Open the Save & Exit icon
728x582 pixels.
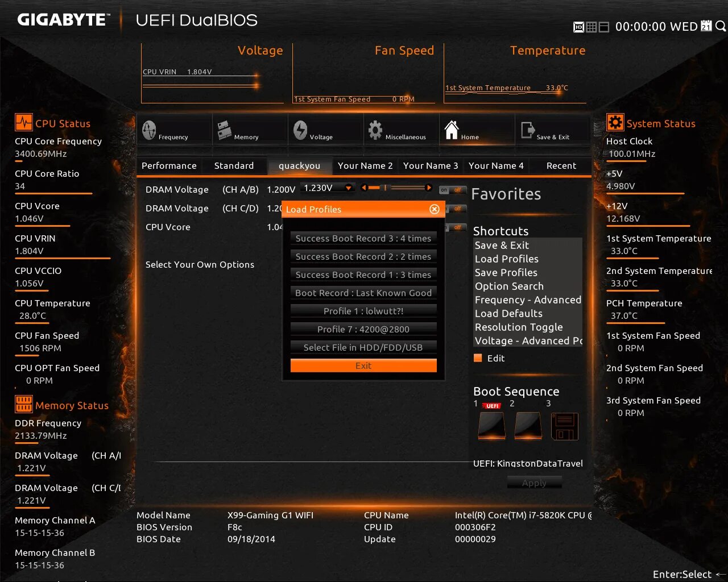[x=527, y=130]
